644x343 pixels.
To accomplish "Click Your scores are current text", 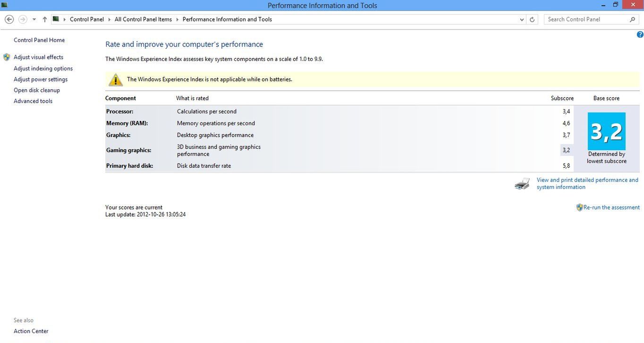I will (x=134, y=207).
